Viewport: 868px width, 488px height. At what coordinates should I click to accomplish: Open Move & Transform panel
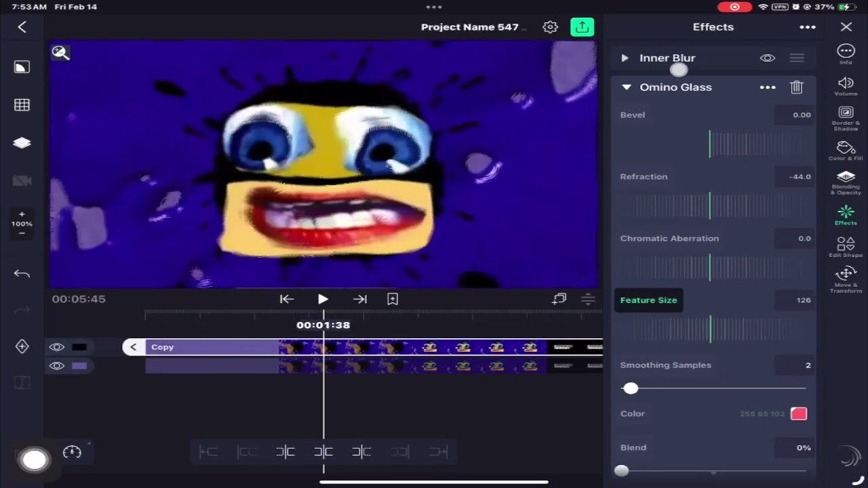coord(846,280)
